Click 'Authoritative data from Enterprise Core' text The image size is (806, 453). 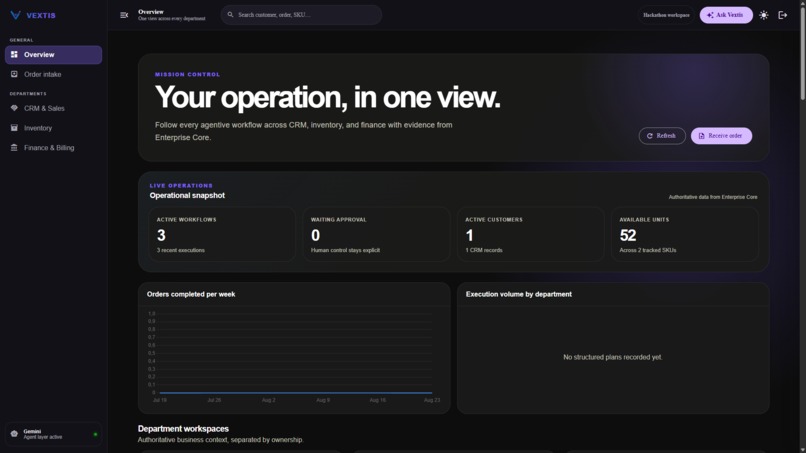(x=712, y=197)
